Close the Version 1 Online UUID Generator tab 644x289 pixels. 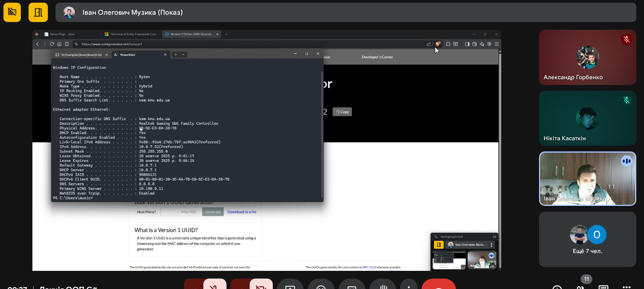pos(217,34)
